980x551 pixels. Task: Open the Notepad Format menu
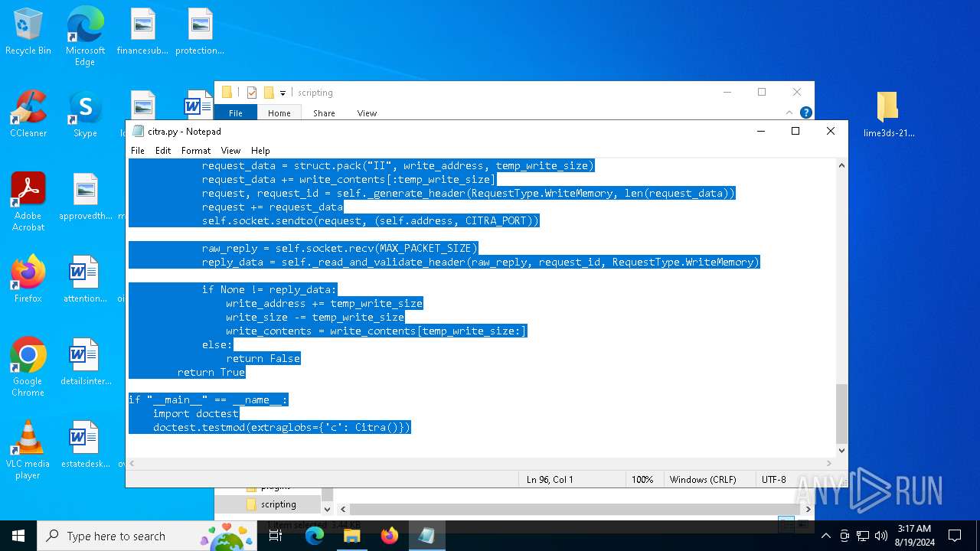tap(196, 151)
